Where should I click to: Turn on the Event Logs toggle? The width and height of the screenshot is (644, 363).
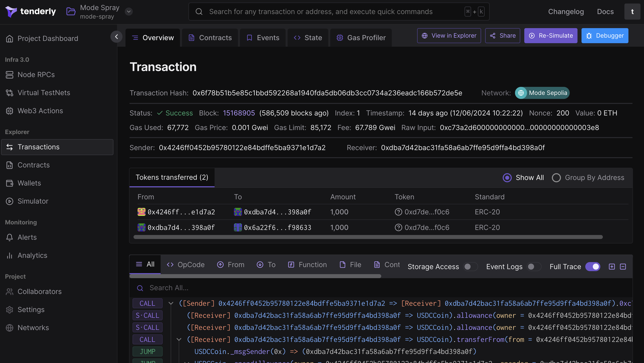pyautogui.click(x=534, y=267)
